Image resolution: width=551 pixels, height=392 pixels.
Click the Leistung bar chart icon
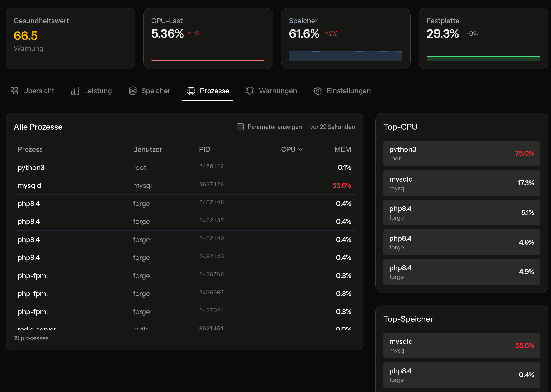(75, 91)
